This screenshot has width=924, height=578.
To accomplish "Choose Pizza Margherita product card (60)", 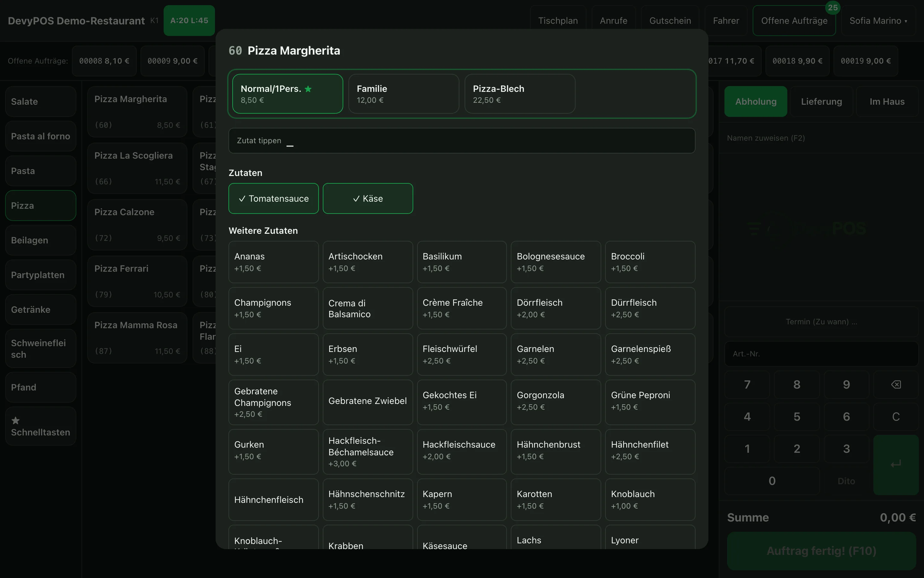I will pos(137,112).
